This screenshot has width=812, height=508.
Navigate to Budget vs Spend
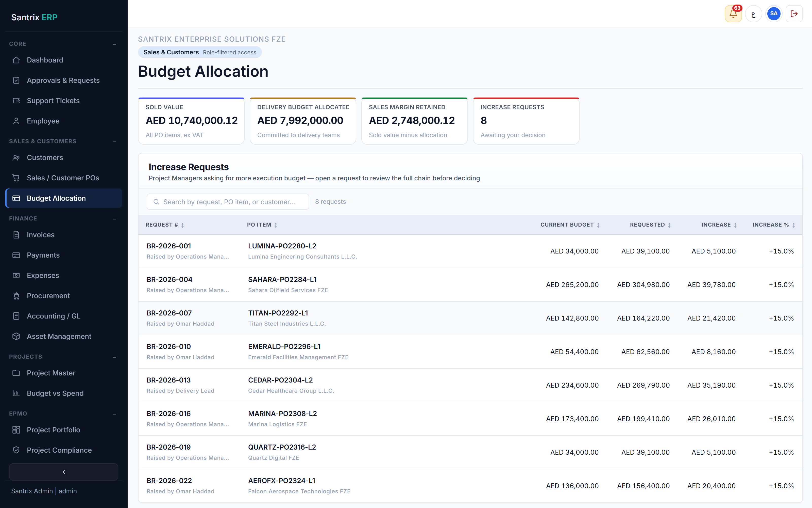(64, 393)
